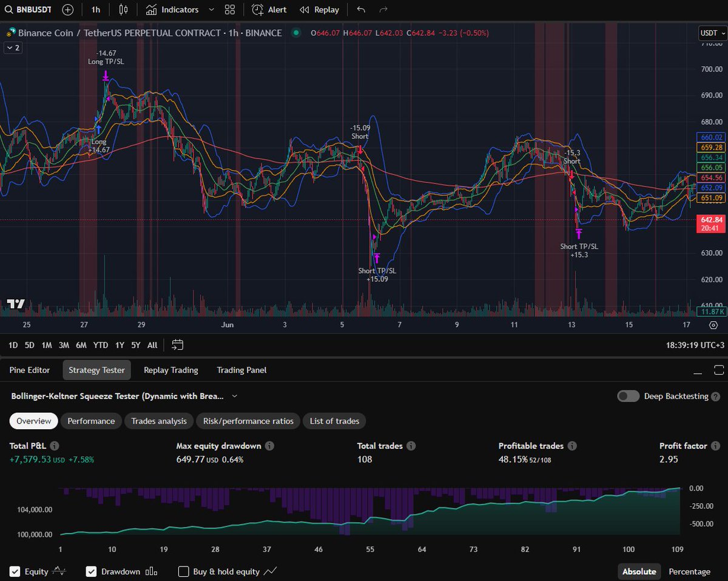Viewport: 728px width, 581px height.
Task: Open chart scale settings gear icon
Action: click(713, 325)
